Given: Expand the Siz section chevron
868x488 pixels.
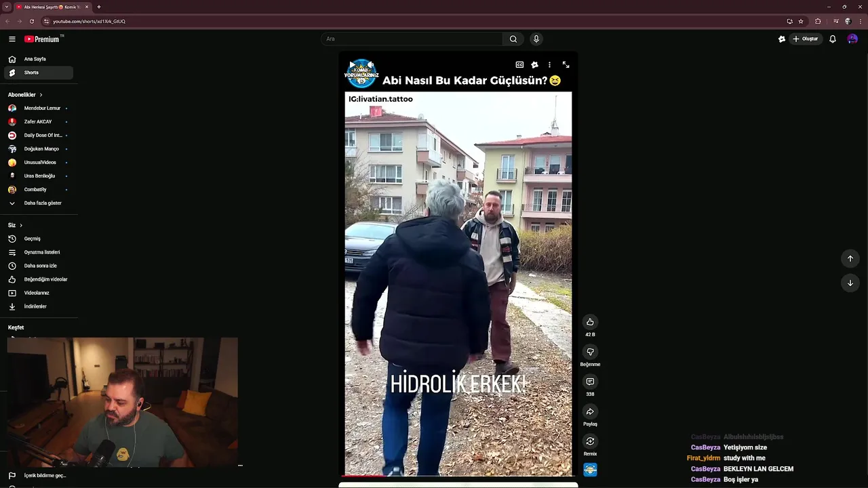Looking at the screenshot, I should (x=21, y=225).
